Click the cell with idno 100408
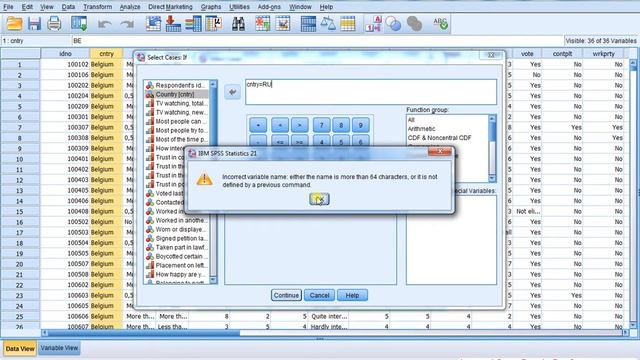Image resolution: width=640 pixels, height=360 pixels. tap(65, 211)
